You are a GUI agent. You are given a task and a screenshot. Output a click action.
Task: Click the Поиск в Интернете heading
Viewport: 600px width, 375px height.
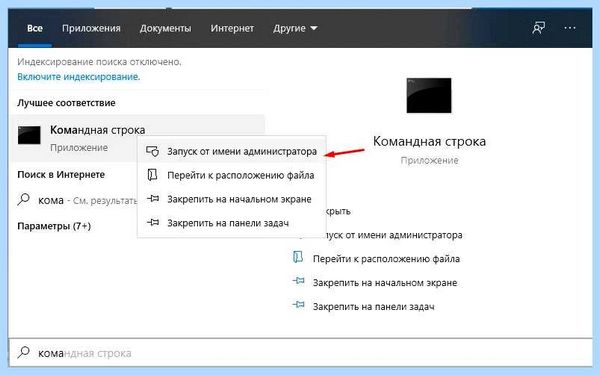tap(61, 174)
